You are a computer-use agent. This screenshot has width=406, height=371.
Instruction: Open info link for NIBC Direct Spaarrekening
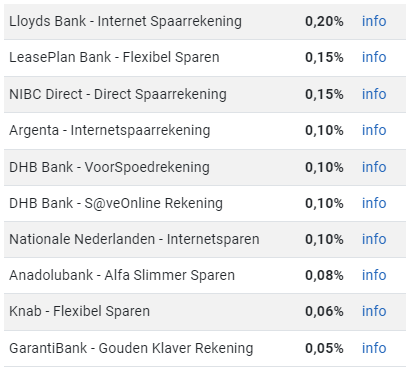tap(374, 94)
